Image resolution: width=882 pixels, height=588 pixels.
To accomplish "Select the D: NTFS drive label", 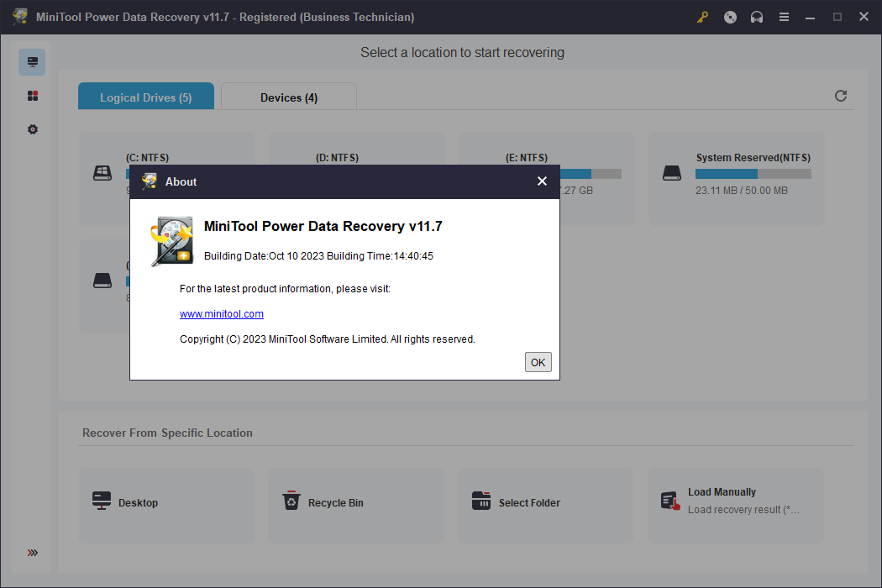I will (337, 158).
